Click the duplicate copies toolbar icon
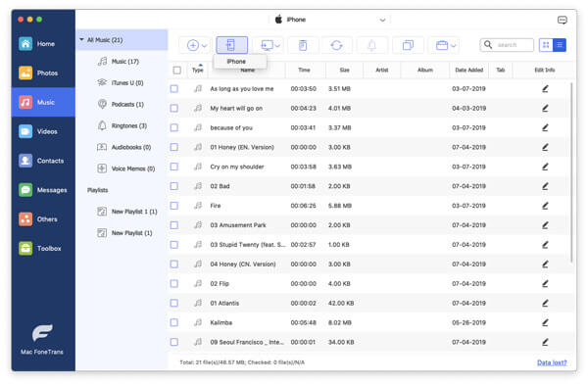 408,45
